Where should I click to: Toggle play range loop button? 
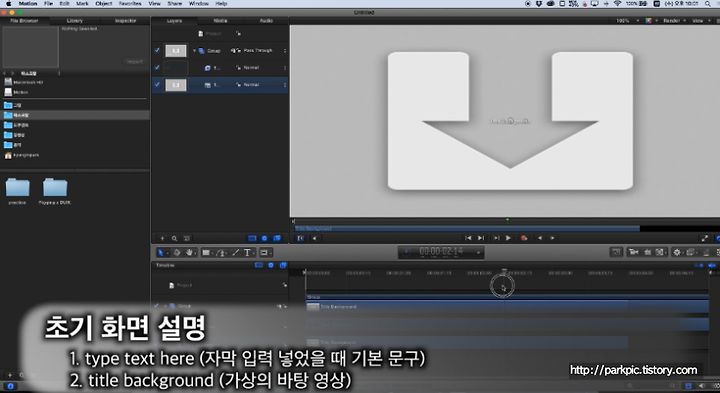click(301, 238)
